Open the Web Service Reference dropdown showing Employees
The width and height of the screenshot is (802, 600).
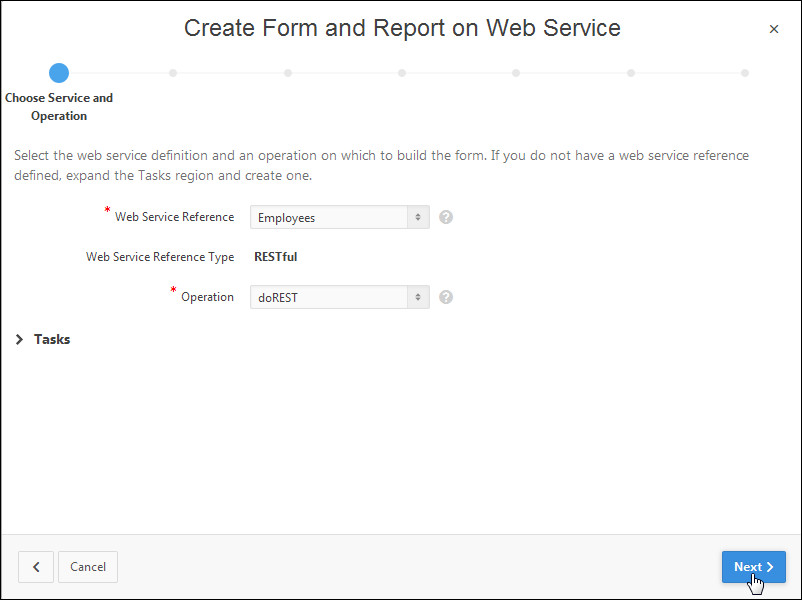click(x=339, y=217)
